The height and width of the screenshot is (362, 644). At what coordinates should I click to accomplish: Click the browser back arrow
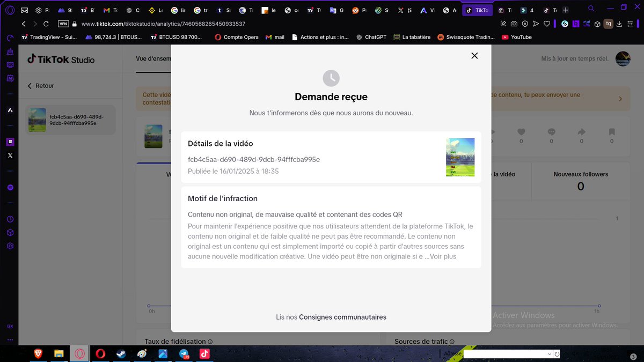(x=24, y=24)
